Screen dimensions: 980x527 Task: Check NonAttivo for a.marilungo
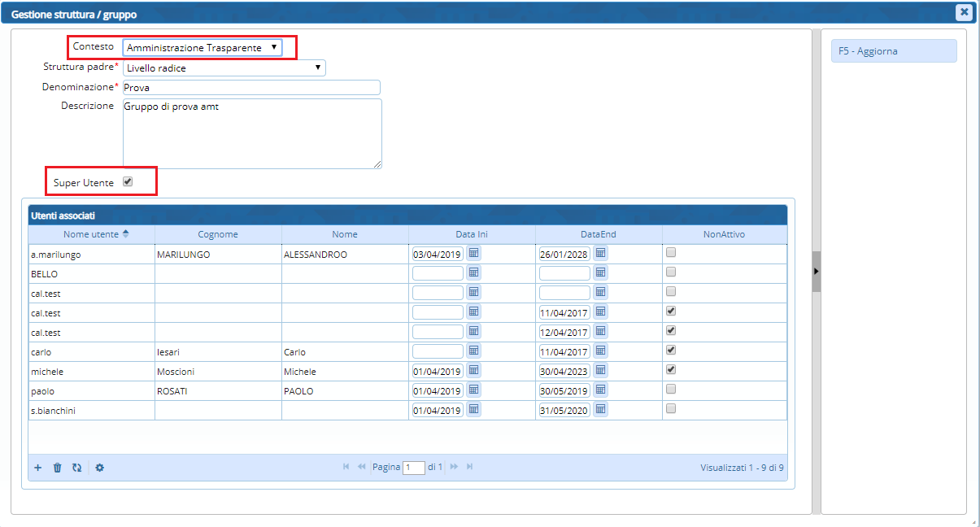[671, 253]
